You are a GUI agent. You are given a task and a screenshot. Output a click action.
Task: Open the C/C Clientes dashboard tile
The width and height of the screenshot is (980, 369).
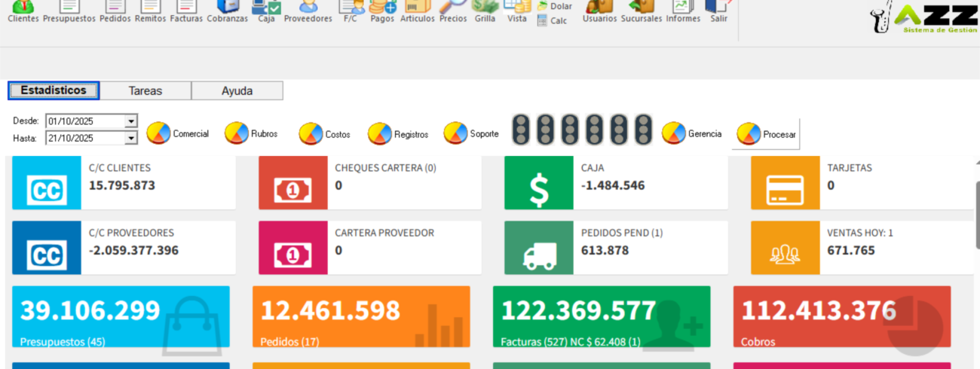click(123, 182)
